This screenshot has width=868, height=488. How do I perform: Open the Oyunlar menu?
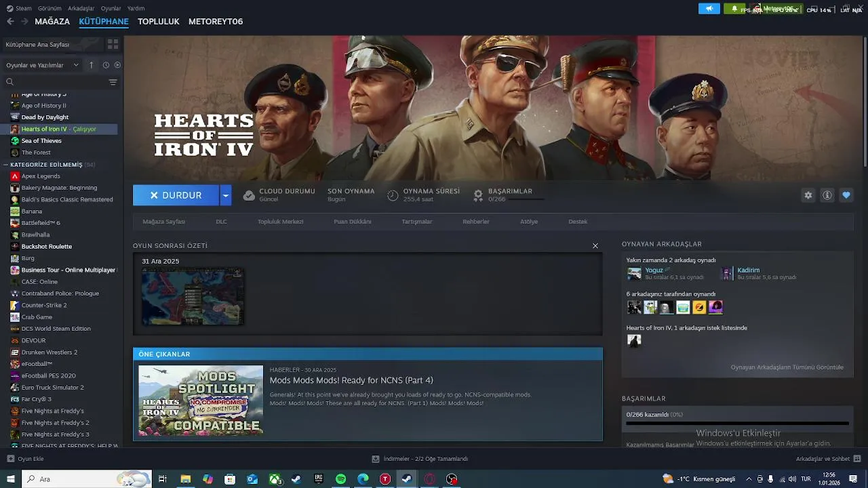point(111,8)
